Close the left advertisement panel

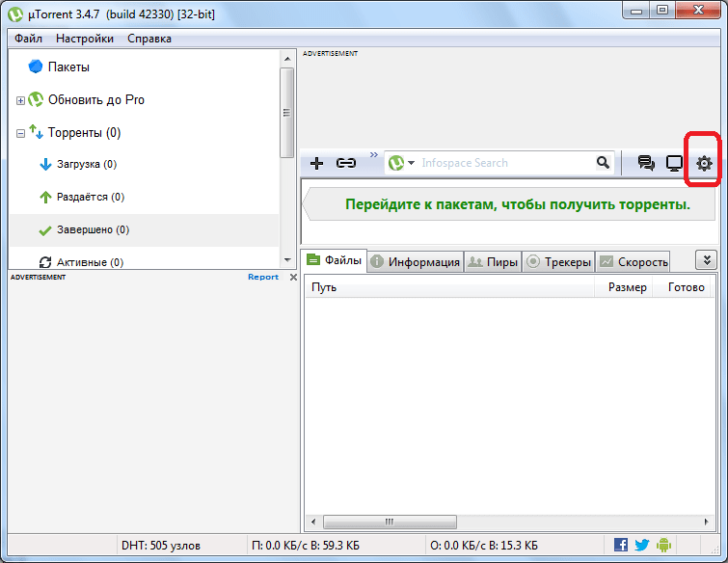[x=293, y=277]
